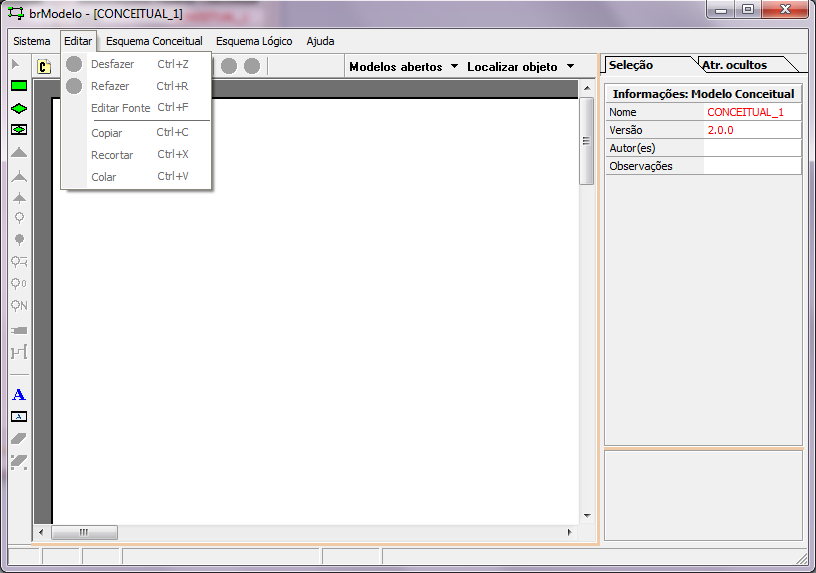Select the pointer arrow tool
The height and width of the screenshot is (573, 816).
tap(16, 65)
